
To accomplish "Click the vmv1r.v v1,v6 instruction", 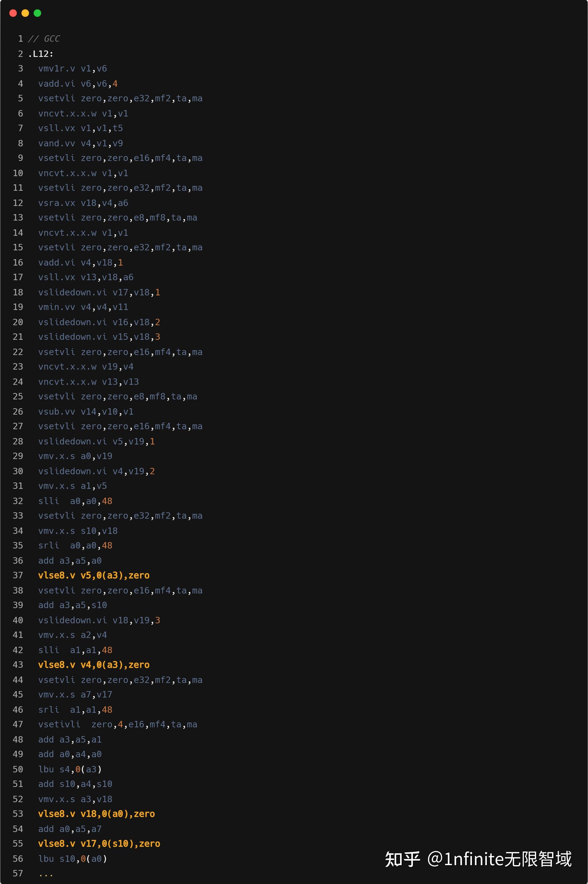I will click(72, 69).
